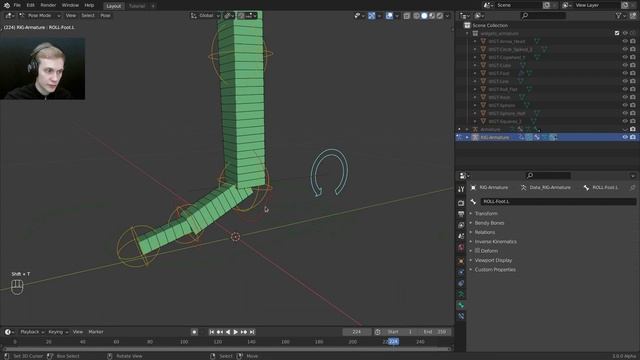This screenshot has width=640, height=360.
Task: Open the timeline Playback popover
Action: (x=32, y=332)
